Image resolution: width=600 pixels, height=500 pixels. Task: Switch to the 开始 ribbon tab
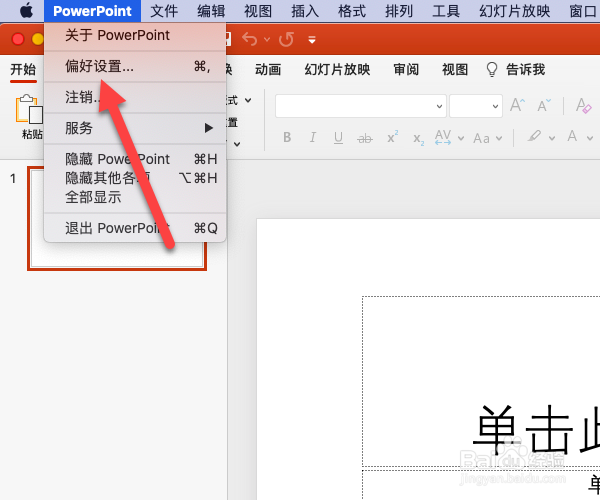coord(23,70)
